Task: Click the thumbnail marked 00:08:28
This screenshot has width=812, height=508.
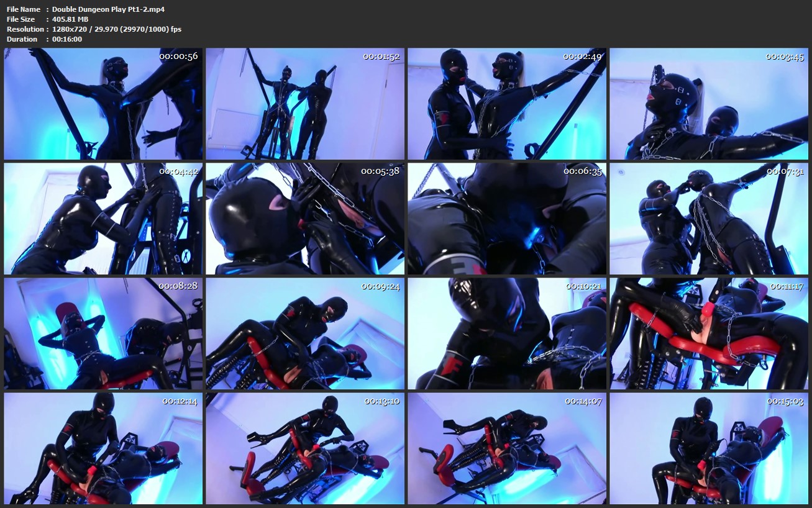Action: coord(103,333)
